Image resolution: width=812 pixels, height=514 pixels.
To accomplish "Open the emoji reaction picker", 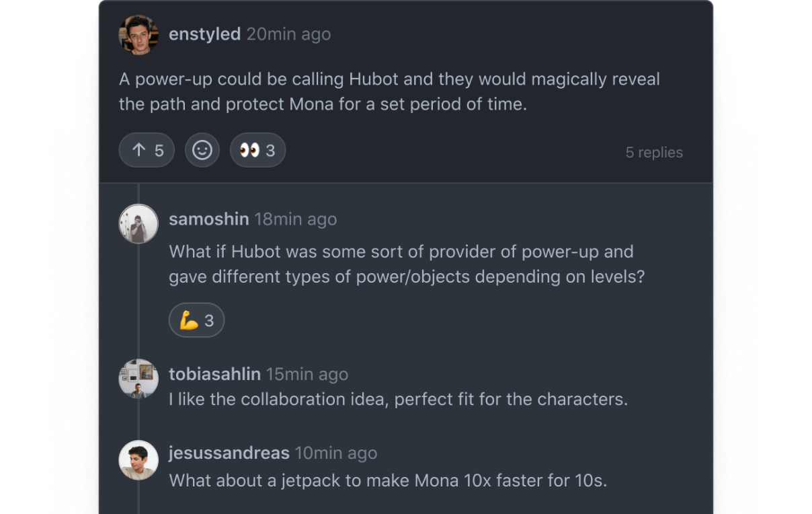I will point(202,150).
